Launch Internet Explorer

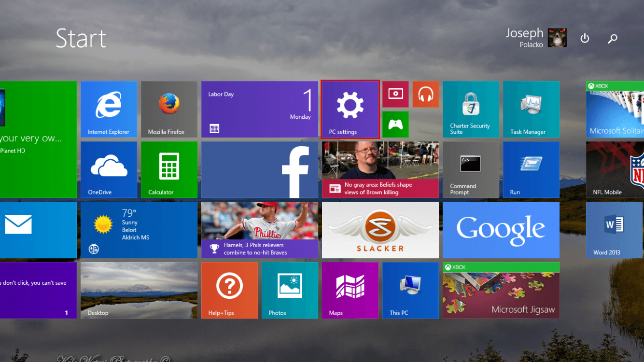[x=109, y=109]
